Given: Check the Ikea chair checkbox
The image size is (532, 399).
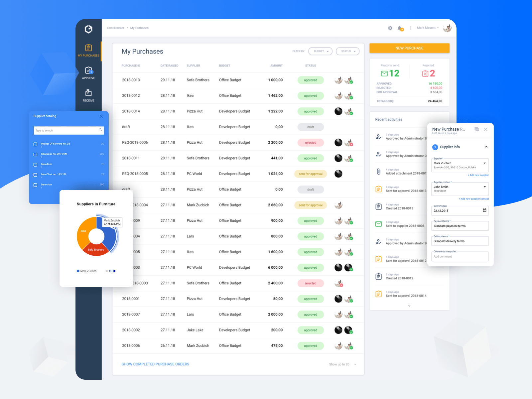Looking at the screenshot, I should click(x=35, y=185).
